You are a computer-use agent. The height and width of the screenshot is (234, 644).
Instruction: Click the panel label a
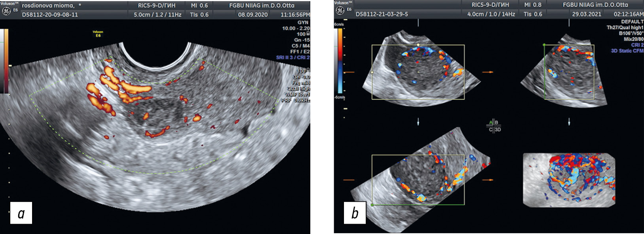point(21,213)
